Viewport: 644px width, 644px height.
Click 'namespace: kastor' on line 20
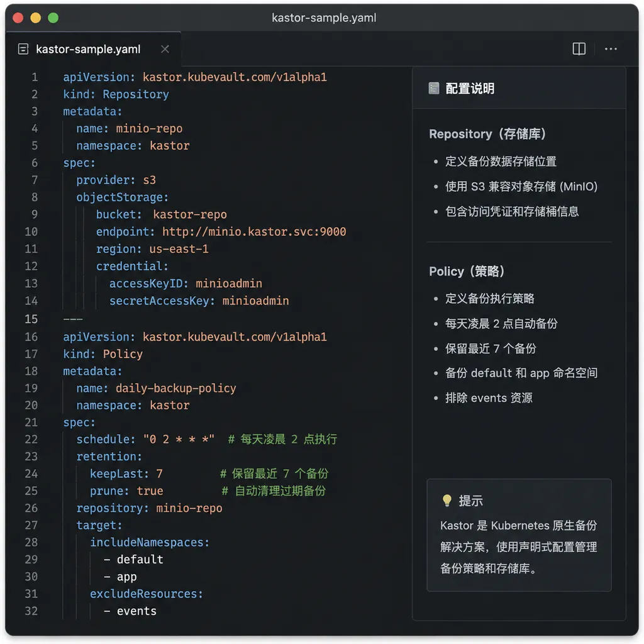tap(133, 406)
